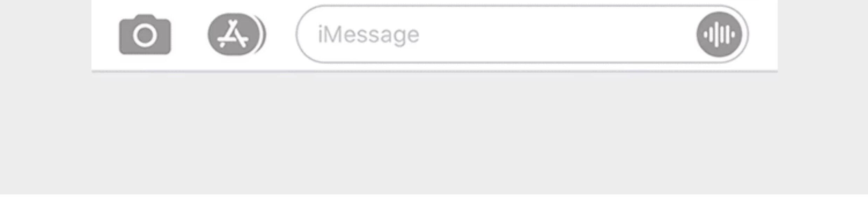Toggle the app strip with App Store button
This screenshot has width=868, height=199.
pos(237,34)
